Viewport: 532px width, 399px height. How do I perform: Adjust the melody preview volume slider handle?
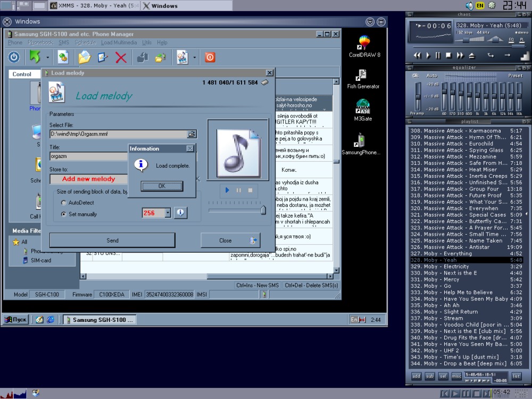[x=263, y=210]
